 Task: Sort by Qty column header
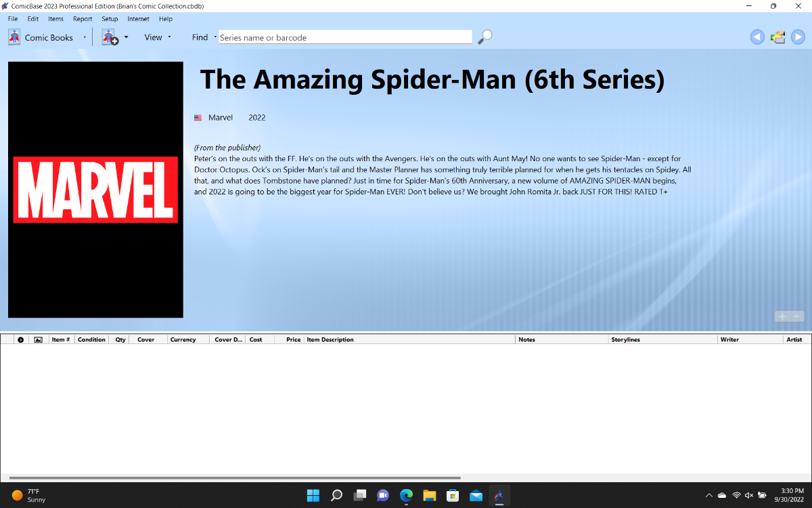coord(120,339)
